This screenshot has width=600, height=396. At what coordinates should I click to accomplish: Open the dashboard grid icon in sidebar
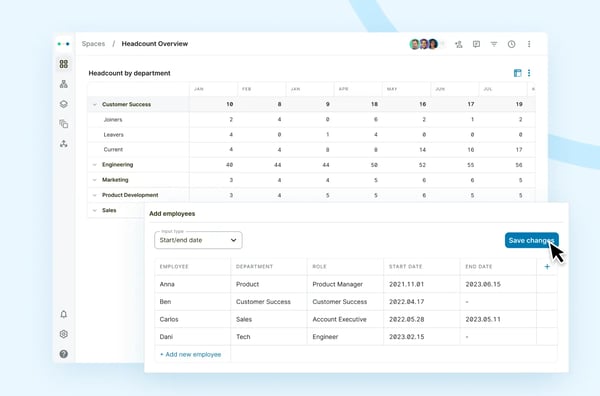click(x=64, y=64)
